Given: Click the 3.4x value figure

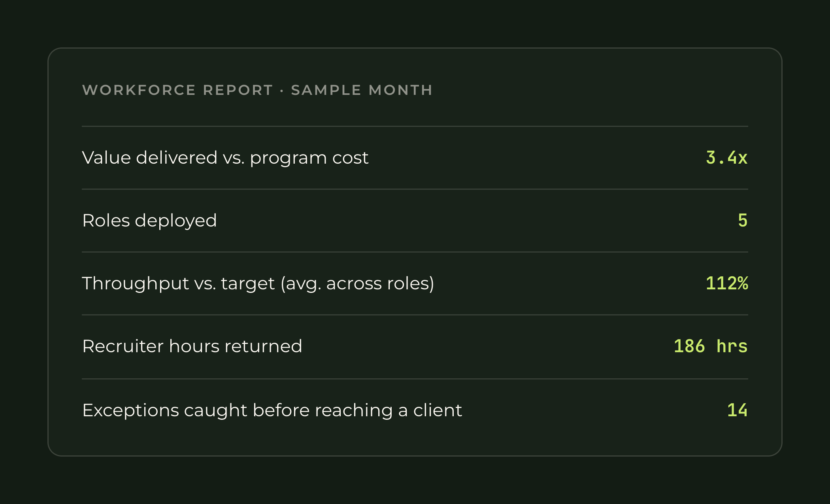Looking at the screenshot, I should [x=726, y=158].
